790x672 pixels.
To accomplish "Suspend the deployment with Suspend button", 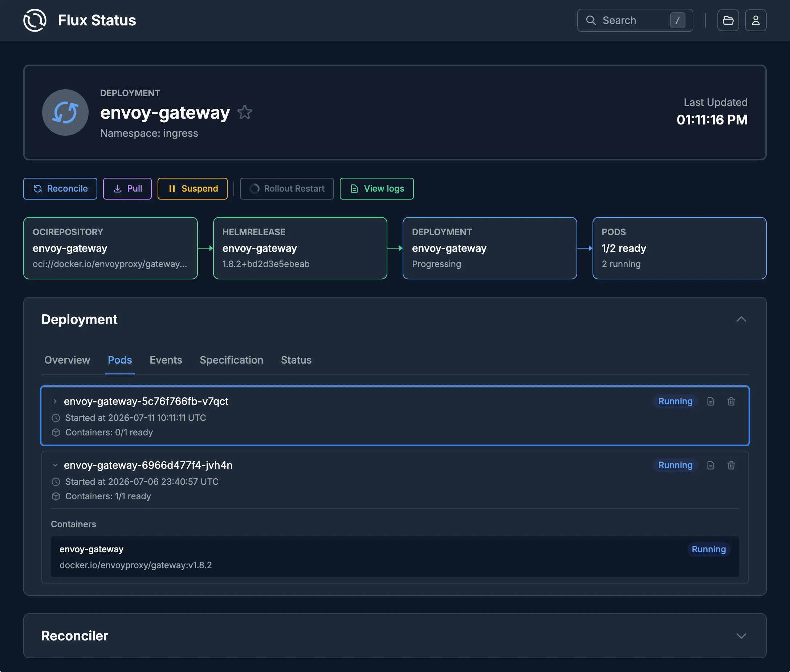I will (x=192, y=189).
